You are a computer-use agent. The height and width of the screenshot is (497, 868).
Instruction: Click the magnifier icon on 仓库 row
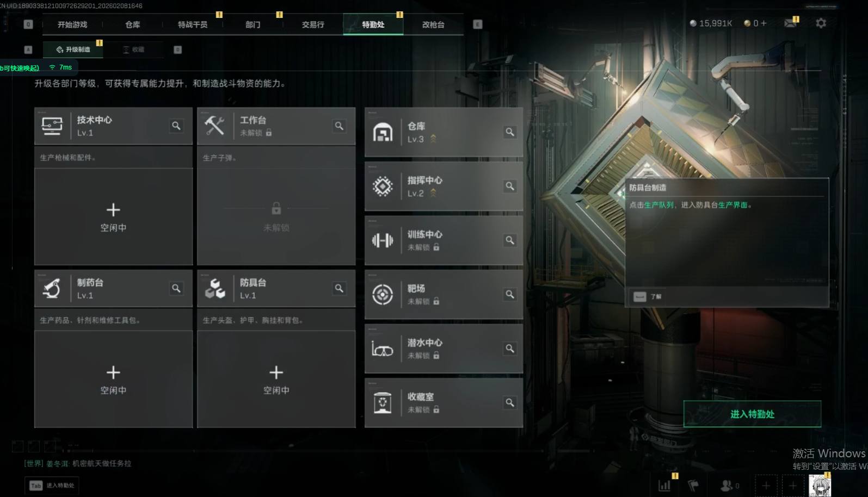(x=510, y=132)
